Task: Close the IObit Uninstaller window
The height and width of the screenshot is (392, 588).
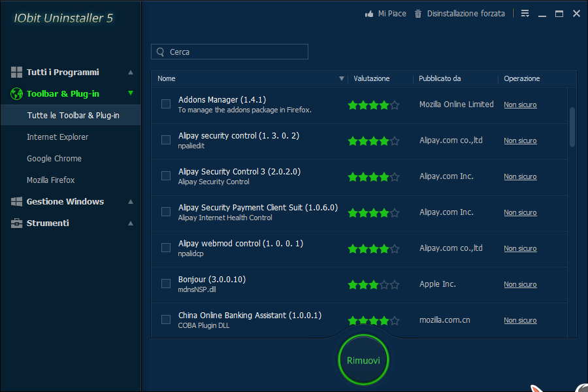Action: coord(576,14)
